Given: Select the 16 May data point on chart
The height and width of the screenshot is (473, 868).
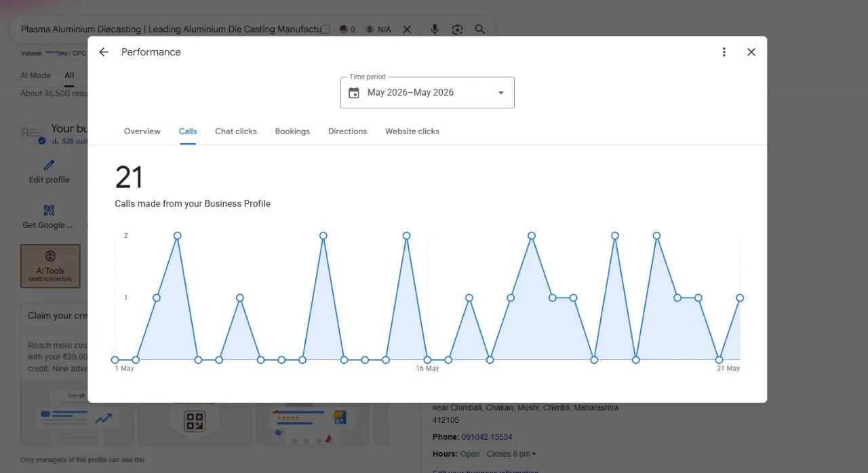Looking at the screenshot, I should click(427, 360).
